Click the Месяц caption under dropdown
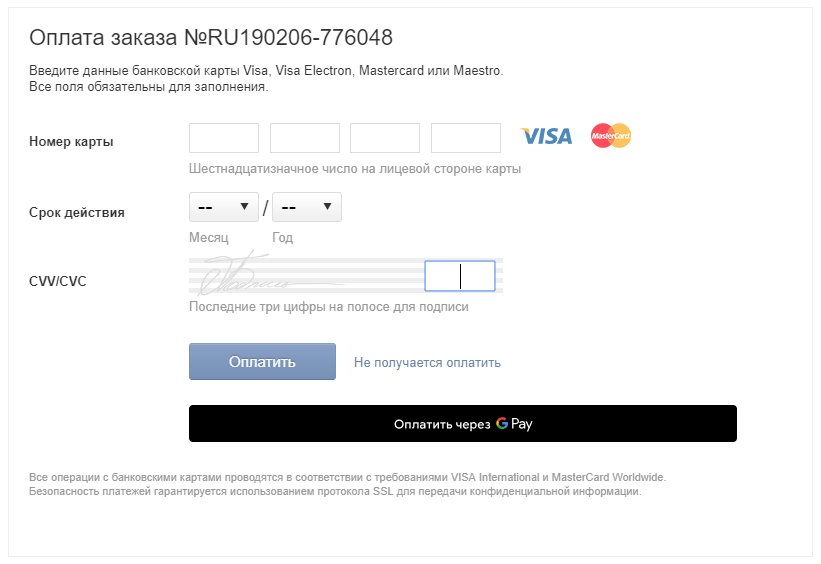 tap(208, 237)
